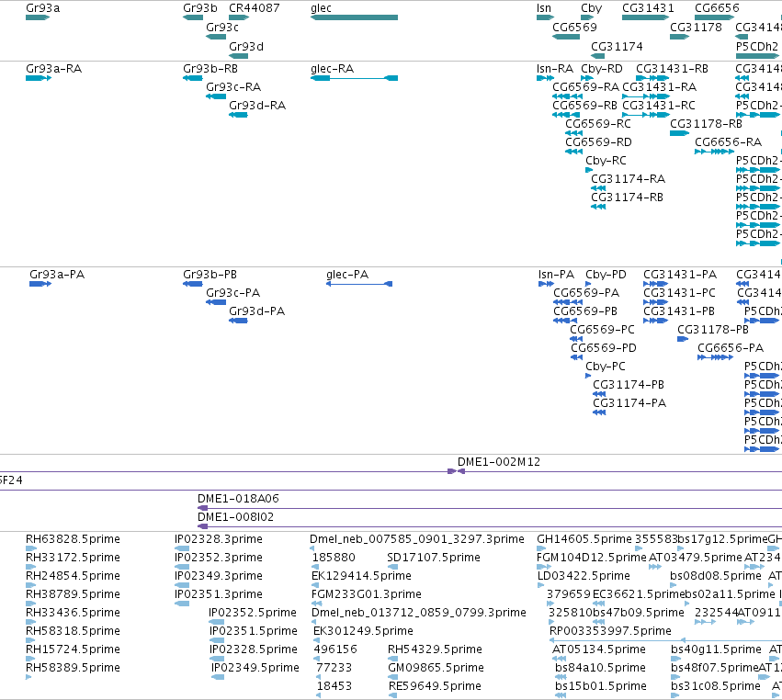Click the Cby-RD transcript
This screenshot has width=782, height=700.
pos(602,69)
